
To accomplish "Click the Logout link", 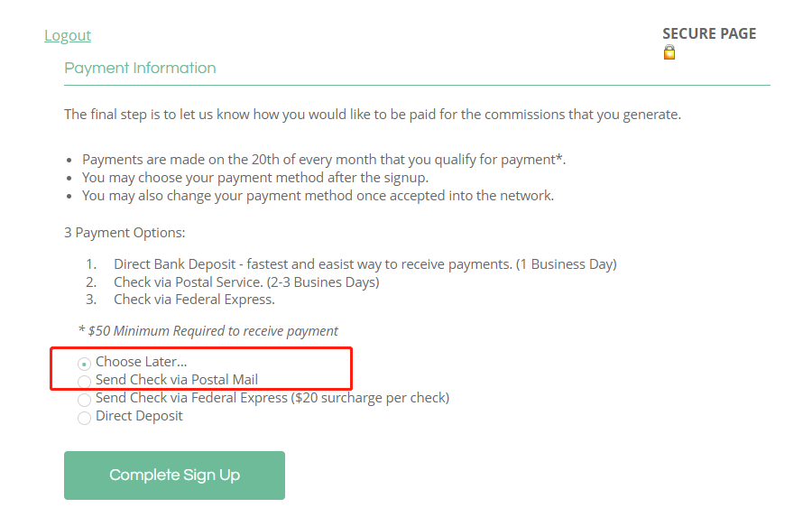I will pyautogui.click(x=68, y=35).
